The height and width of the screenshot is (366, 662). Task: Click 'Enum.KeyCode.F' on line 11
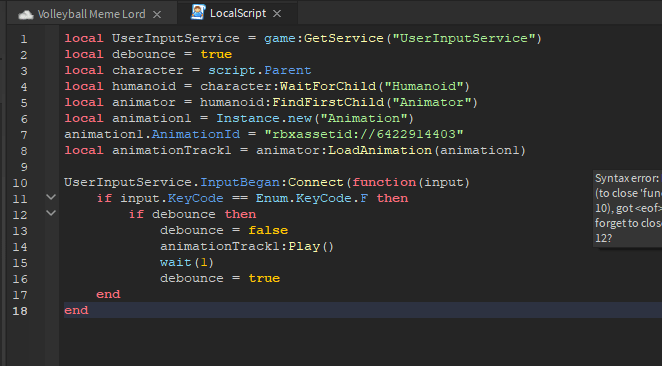[x=312, y=198]
